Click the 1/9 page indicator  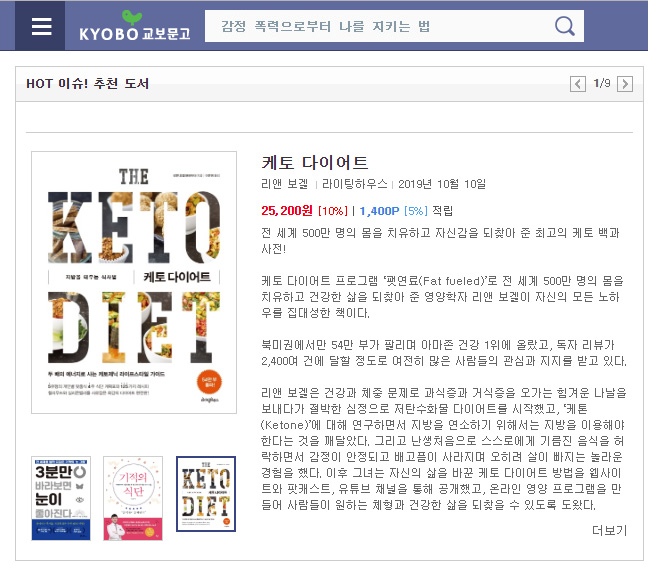click(602, 83)
